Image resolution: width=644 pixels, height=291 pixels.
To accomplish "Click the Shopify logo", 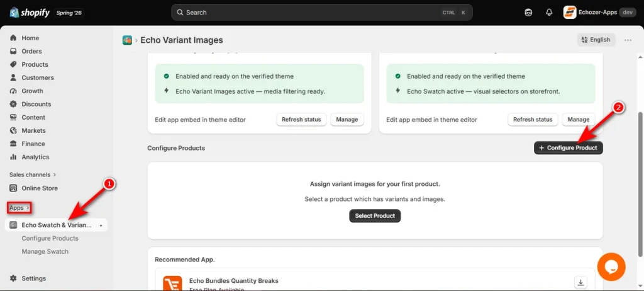I will click(x=29, y=13).
